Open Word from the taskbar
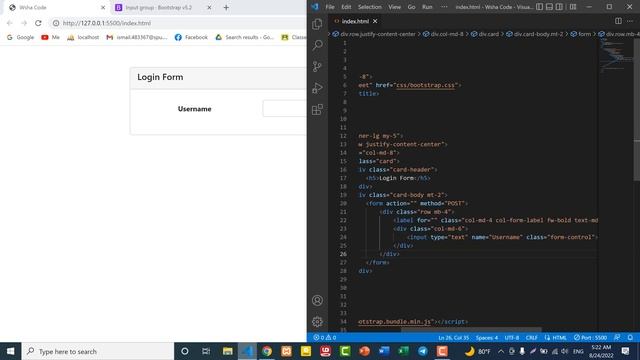 click(384, 351)
